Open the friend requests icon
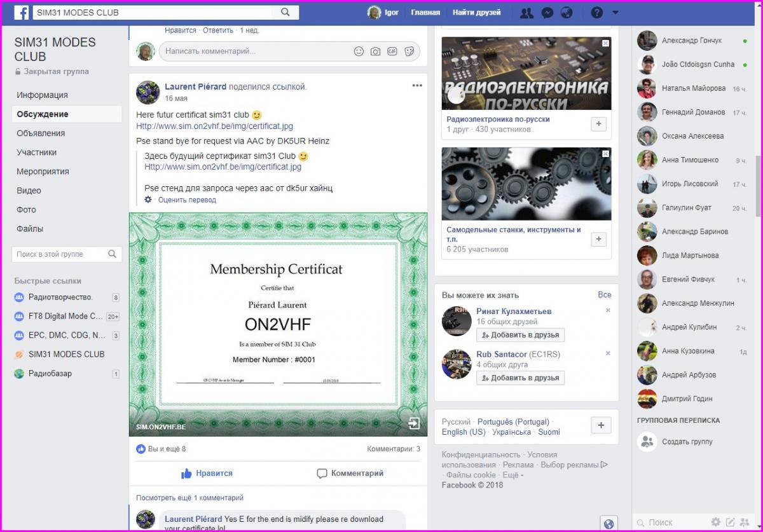 526,13
